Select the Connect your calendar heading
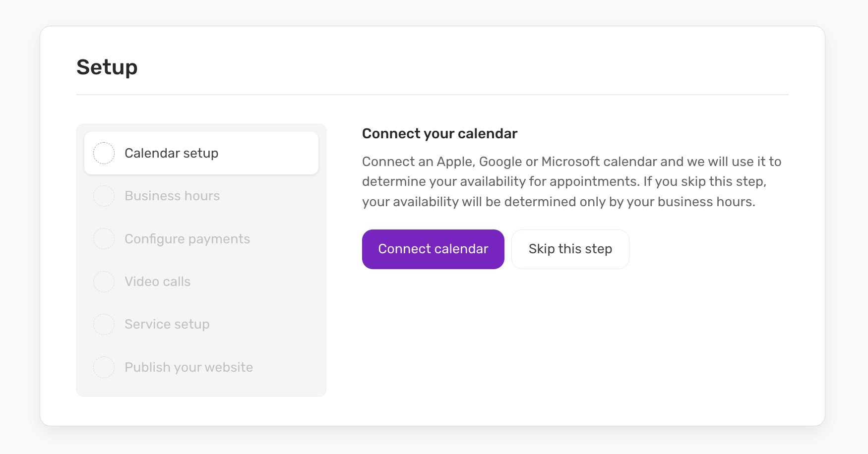The height and width of the screenshot is (454, 868). click(439, 133)
